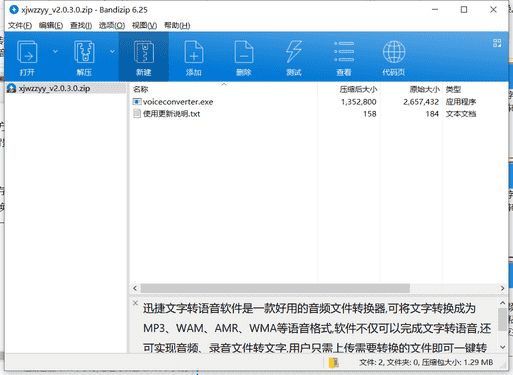
Task: Click the archive icon in status bar
Action: point(334,362)
